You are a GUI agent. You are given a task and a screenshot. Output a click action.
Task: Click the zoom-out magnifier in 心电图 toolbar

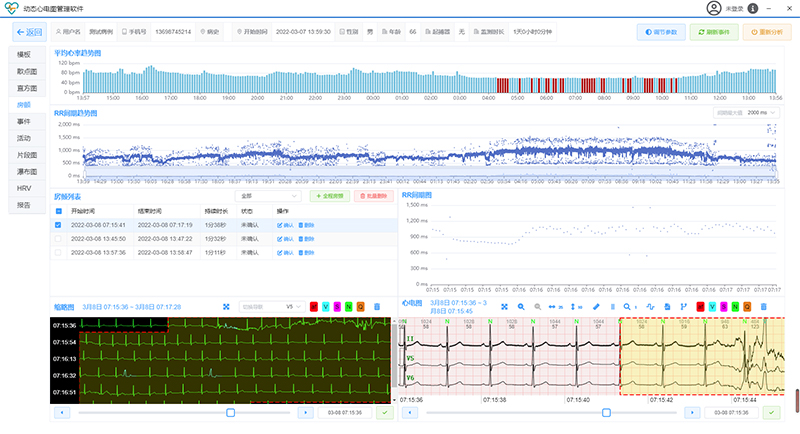tap(537, 306)
